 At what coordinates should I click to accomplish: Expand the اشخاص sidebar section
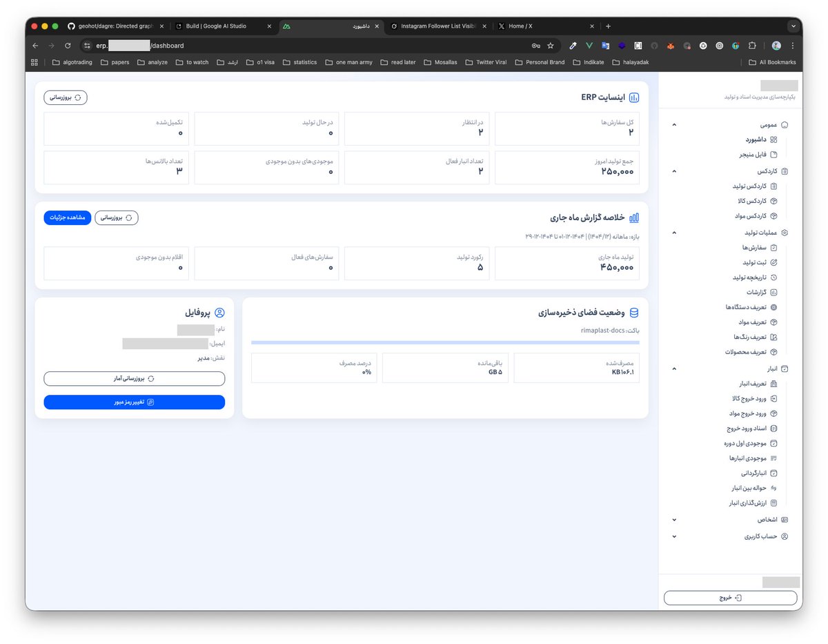pos(674,520)
